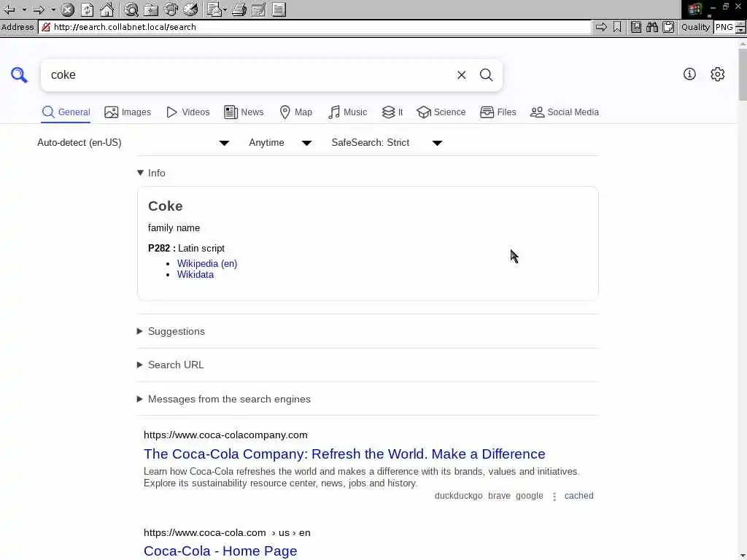Open the Back history dropdown arrow

click(x=24, y=9)
